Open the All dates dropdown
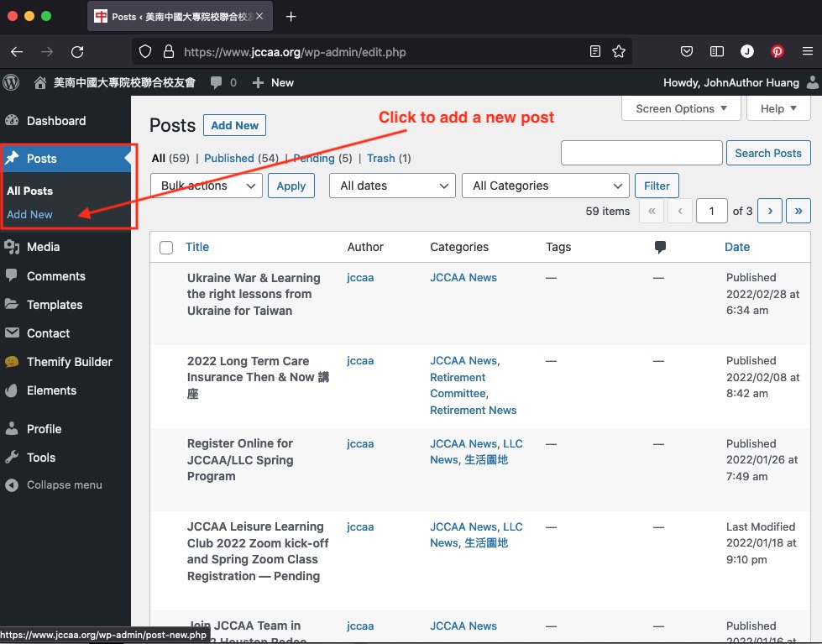 [392, 186]
